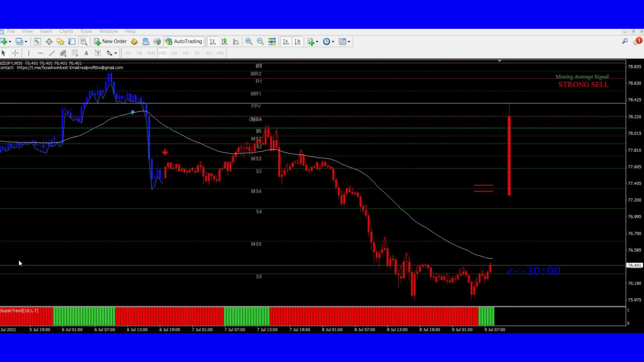Zoom out of the chart
Image resolution: width=644 pixels, height=362 pixels.
click(x=260, y=42)
